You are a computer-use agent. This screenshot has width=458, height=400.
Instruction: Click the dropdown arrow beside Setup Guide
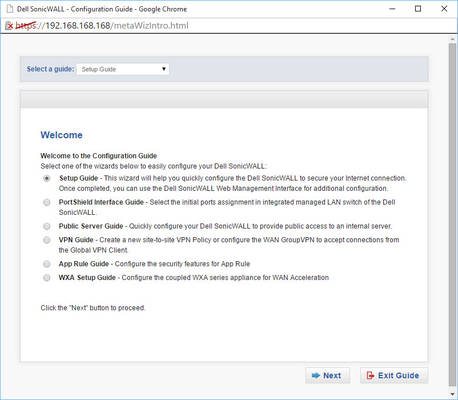click(x=164, y=69)
